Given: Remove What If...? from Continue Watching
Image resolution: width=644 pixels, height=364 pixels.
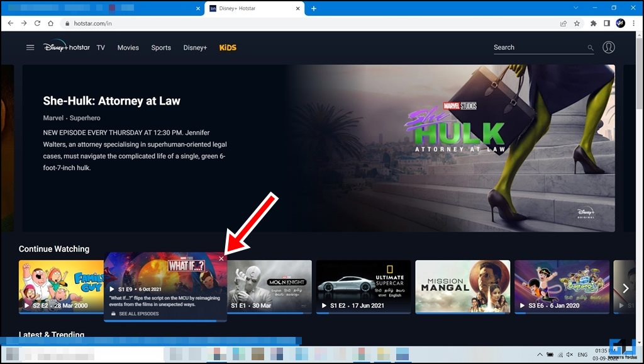Looking at the screenshot, I should pyautogui.click(x=221, y=259).
